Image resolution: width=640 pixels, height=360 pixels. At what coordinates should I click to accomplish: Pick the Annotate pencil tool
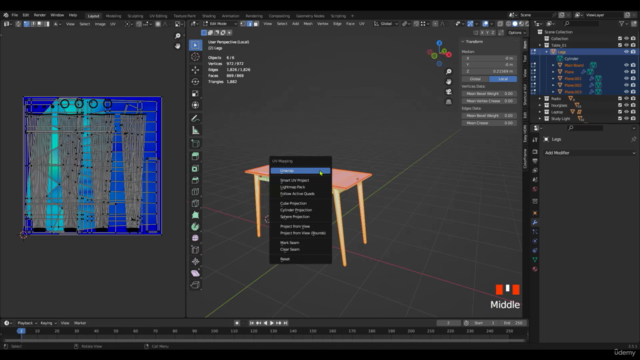[196, 118]
